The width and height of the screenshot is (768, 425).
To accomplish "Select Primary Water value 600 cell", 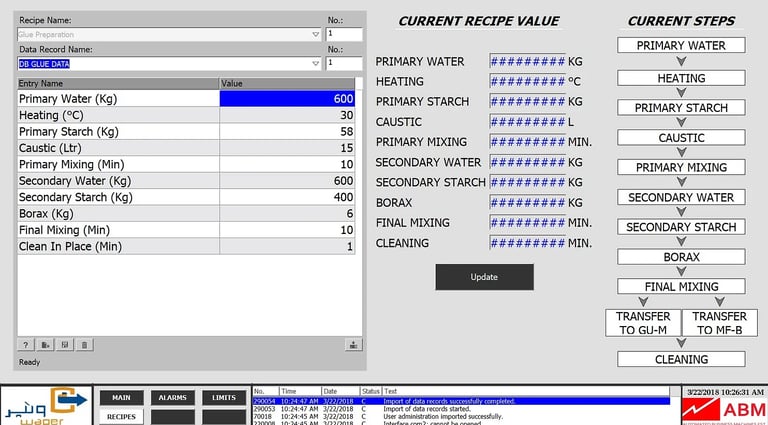I will pos(287,99).
